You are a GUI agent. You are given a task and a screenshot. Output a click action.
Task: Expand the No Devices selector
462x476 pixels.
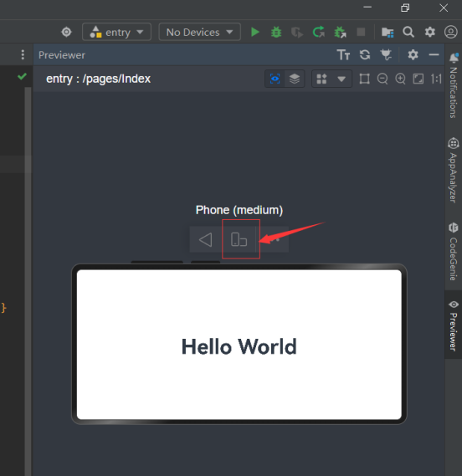click(199, 32)
